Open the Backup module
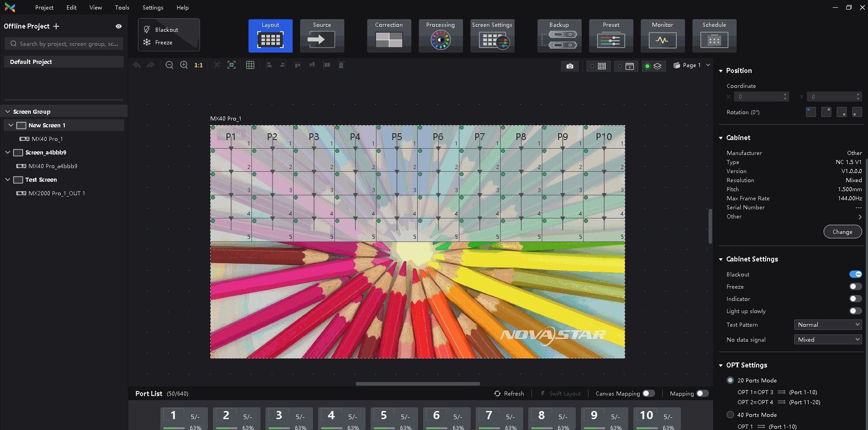868x430 pixels. click(559, 36)
